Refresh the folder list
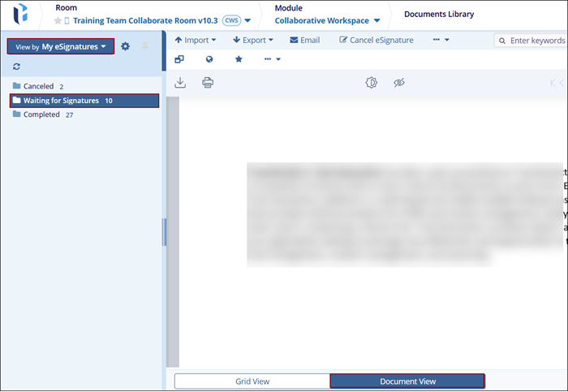568x392 pixels. [17, 67]
